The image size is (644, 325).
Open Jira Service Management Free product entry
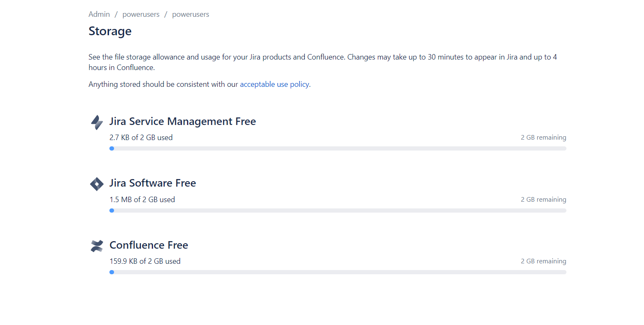[182, 121]
